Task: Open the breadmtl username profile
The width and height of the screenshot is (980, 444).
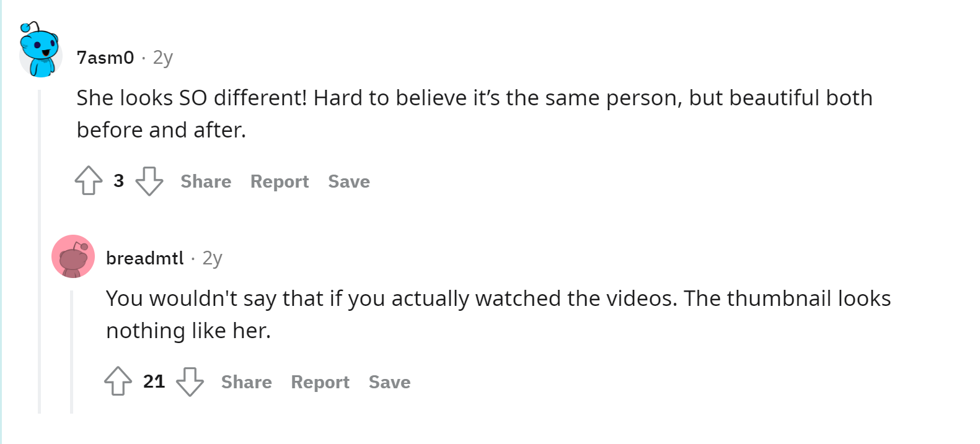Action: tap(145, 258)
